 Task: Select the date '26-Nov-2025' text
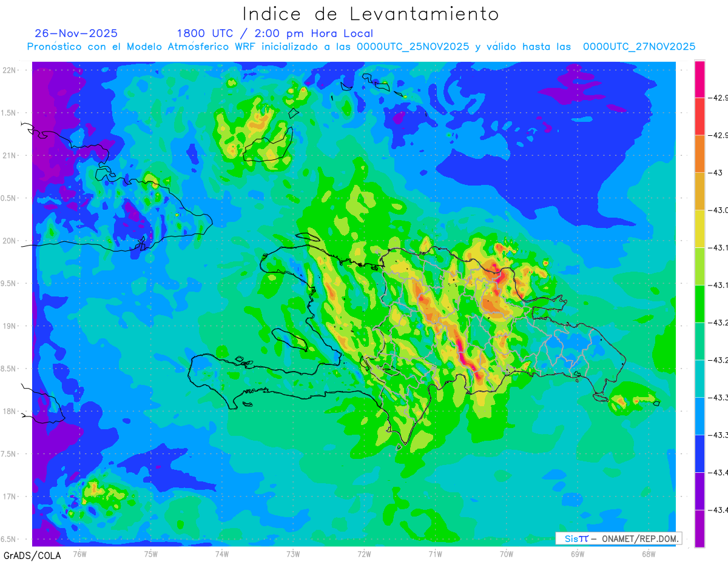pos(76,33)
